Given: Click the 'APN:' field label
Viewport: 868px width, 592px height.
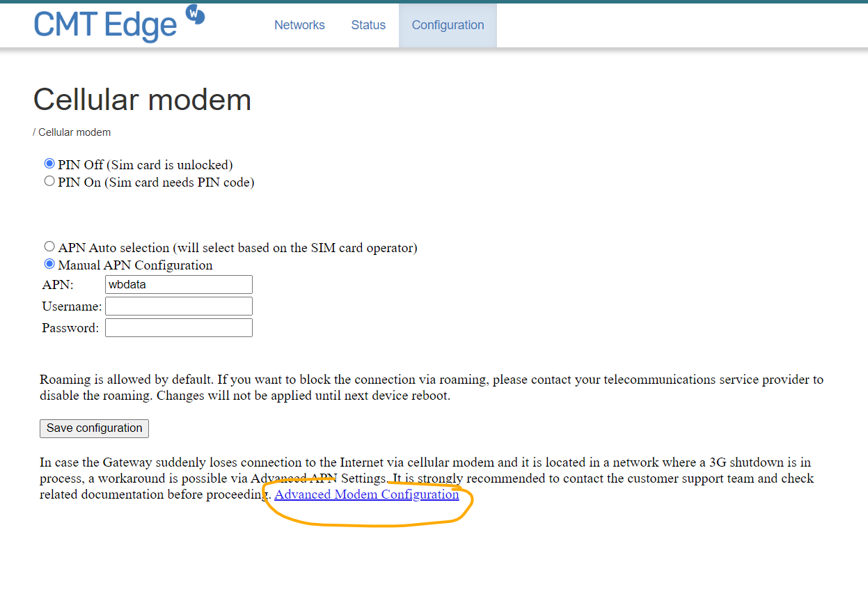Looking at the screenshot, I should click(58, 285).
